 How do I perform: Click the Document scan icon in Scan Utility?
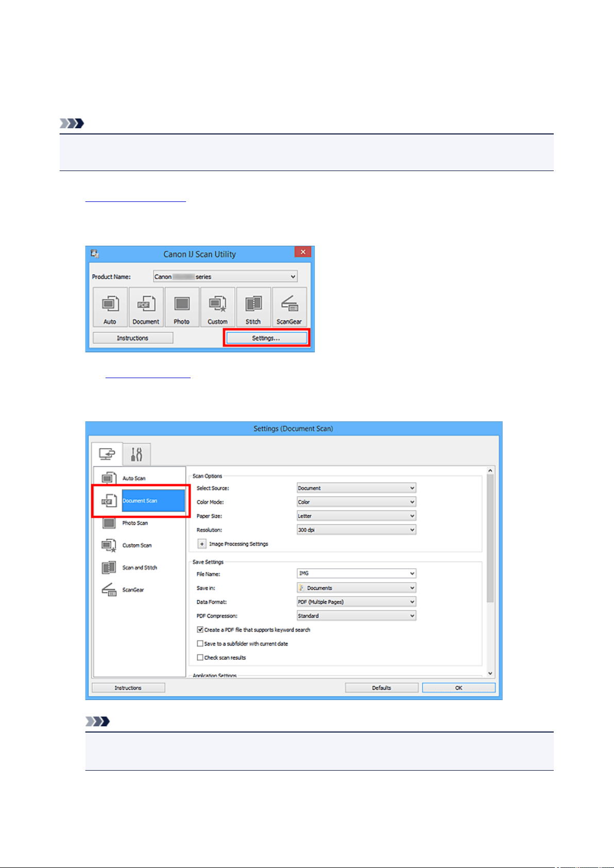146,307
